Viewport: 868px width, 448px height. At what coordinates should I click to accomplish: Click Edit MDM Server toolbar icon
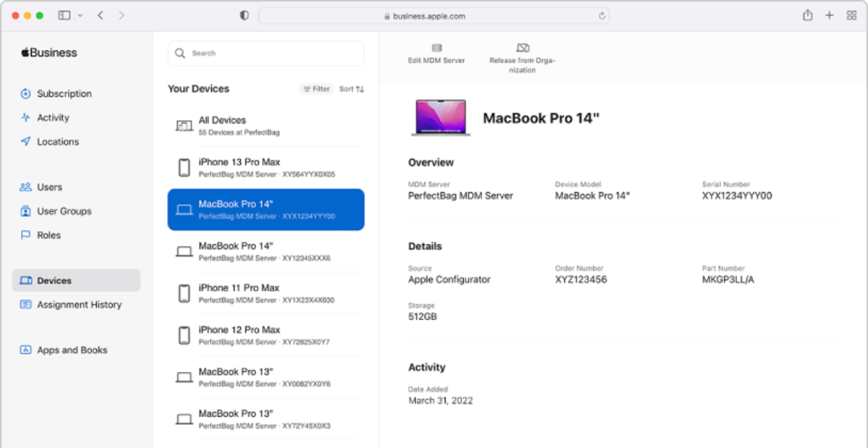pyautogui.click(x=436, y=48)
